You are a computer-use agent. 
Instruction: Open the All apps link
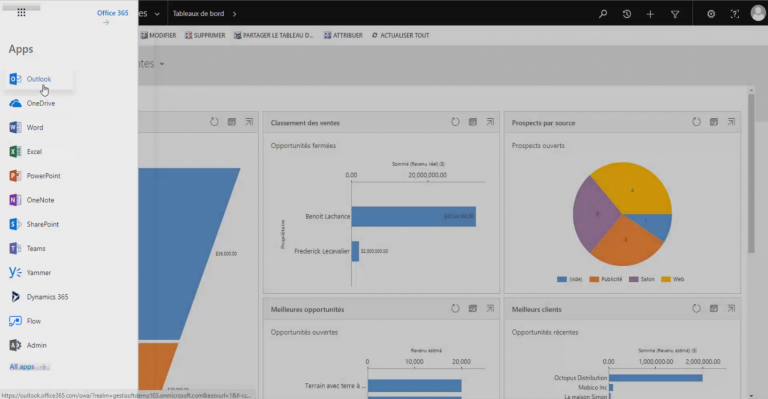click(x=28, y=367)
